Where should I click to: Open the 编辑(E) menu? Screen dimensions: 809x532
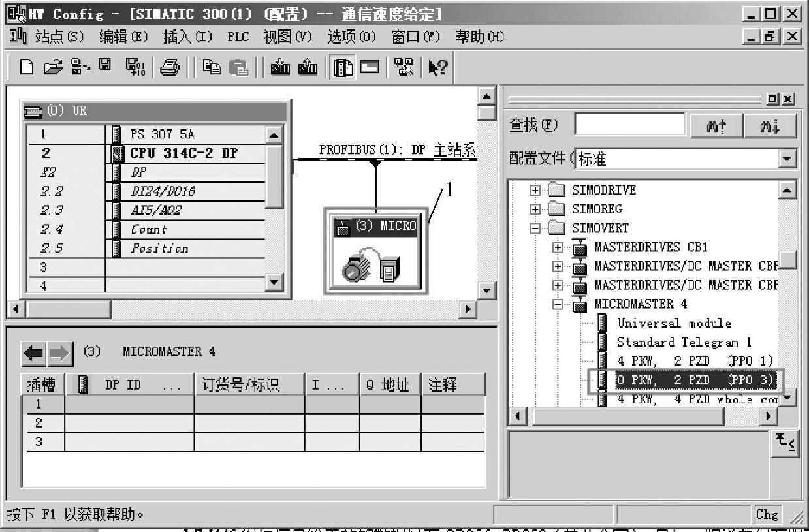click(x=123, y=37)
